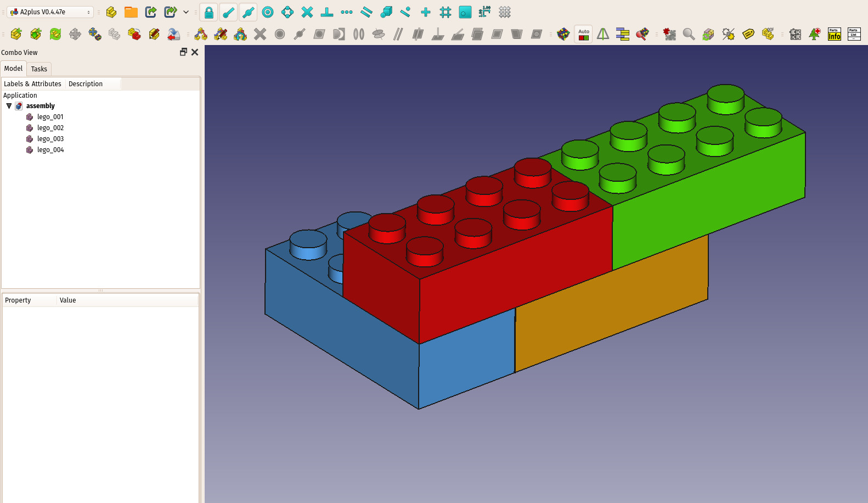
Task: Edit part using yellow brick pencil icon
Action: (154, 34)
